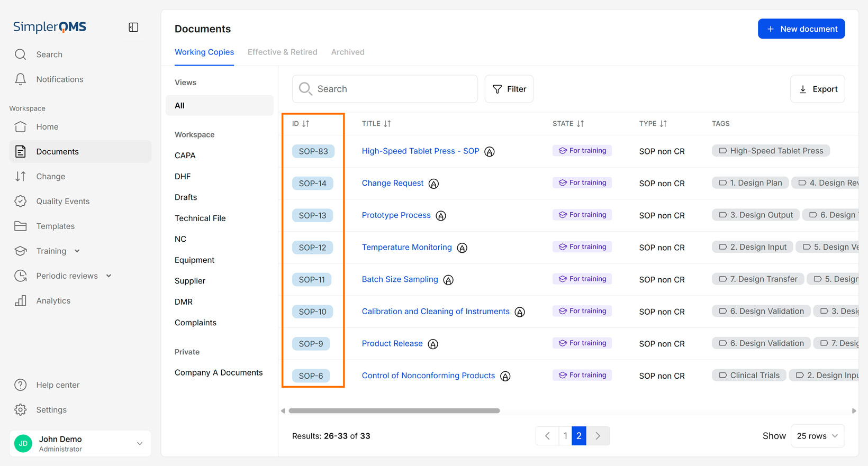Click the Home house icon
Image resolution: width=868 pixels, height=466 pixels.
tap(21, 127)
